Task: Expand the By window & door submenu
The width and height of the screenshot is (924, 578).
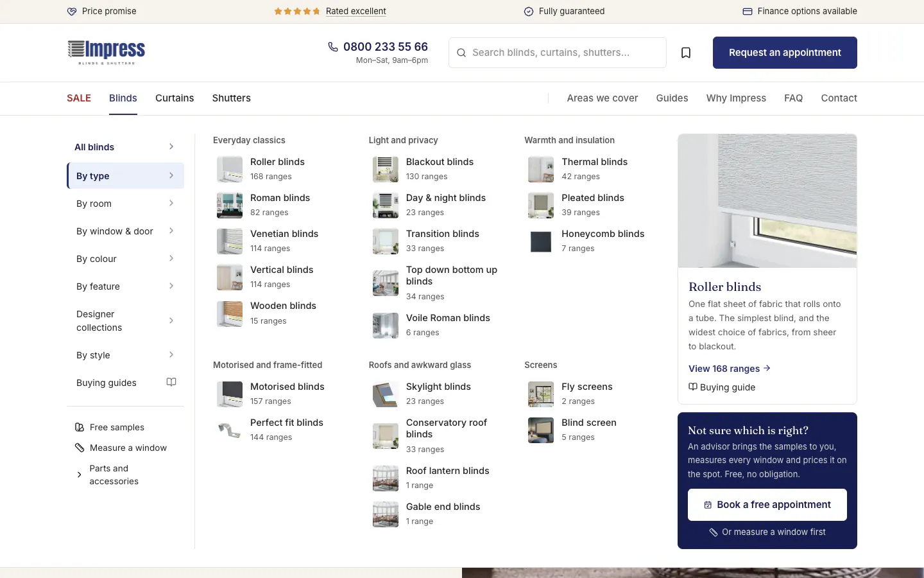Action: tap(126, 231)
